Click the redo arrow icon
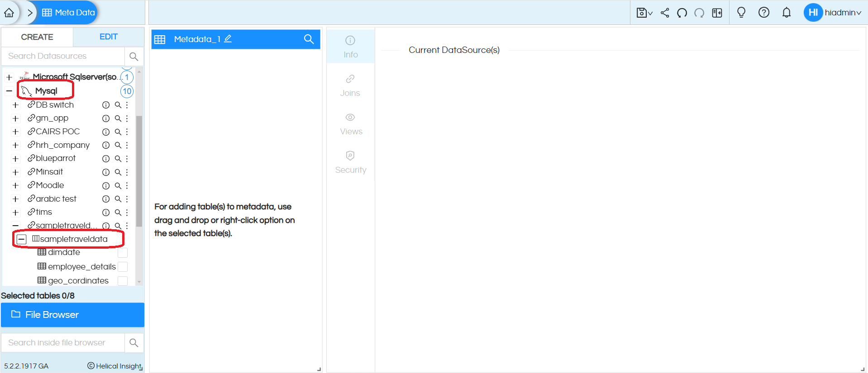Viewport: 868px width, 373px height. click(x=699, y=13)
